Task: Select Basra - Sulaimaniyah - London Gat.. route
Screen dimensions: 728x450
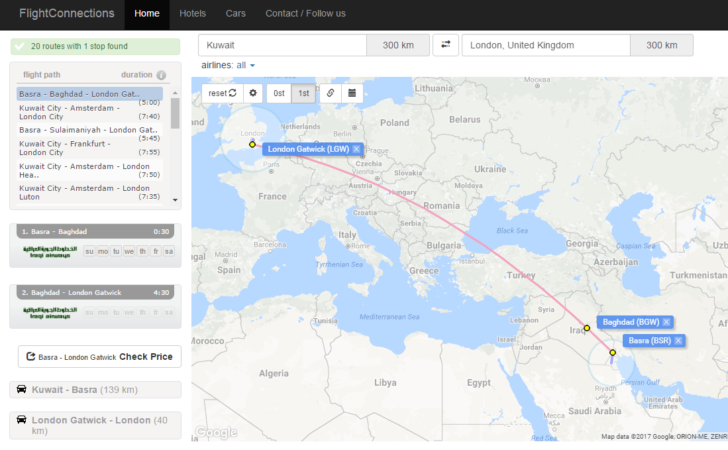Action: tap(90, 130)
